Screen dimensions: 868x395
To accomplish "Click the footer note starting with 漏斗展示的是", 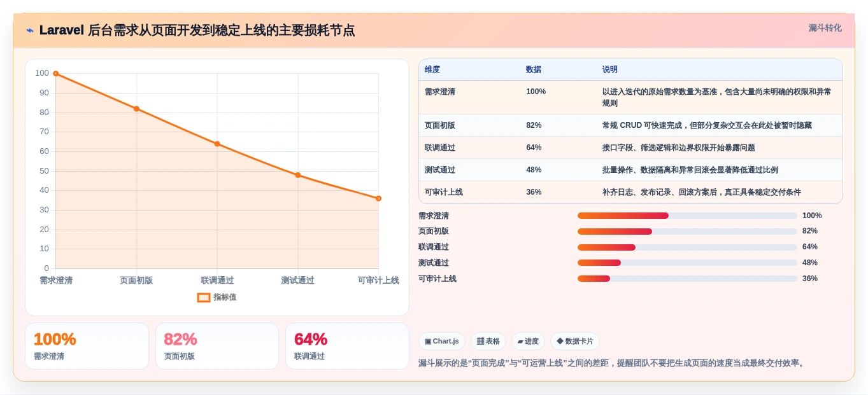I will 613,363.
